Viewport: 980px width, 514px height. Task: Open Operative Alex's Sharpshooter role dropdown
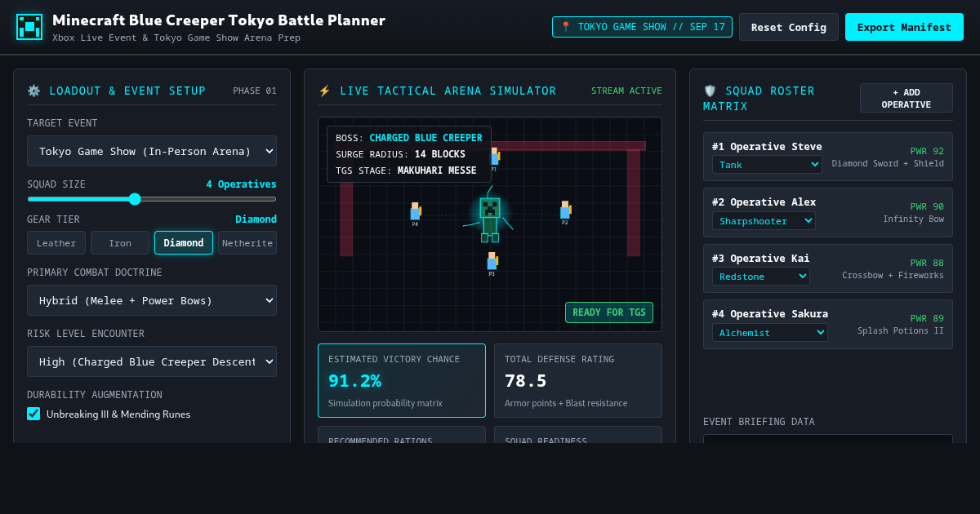coord(764,221)
